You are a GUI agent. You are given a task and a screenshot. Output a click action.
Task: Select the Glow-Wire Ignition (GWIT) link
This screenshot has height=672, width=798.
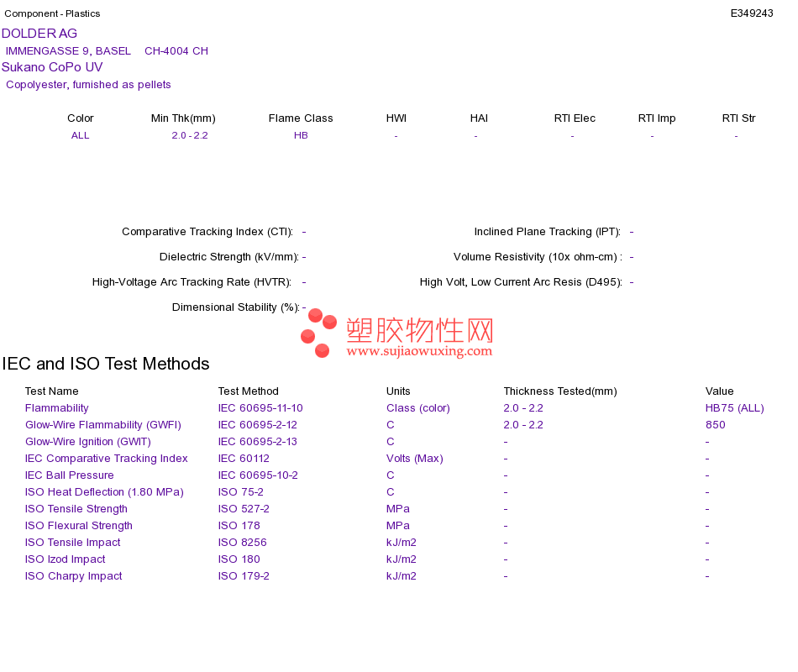[88, 441]
